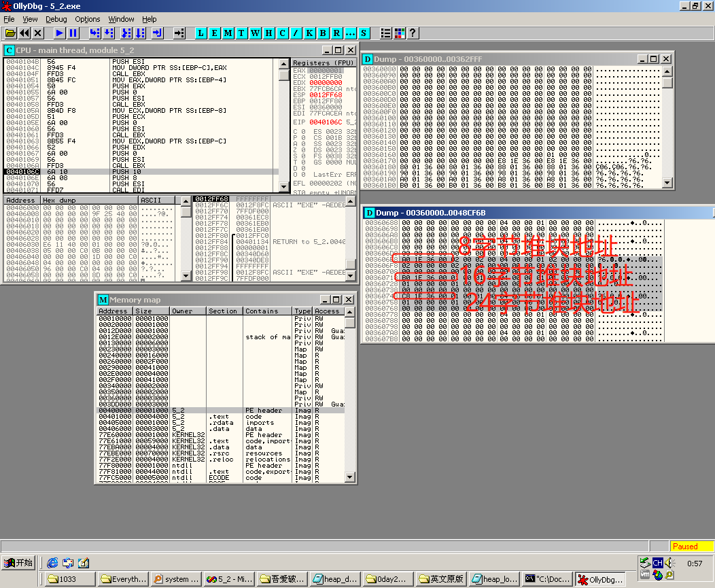Open the File menu

click(9, 19)
